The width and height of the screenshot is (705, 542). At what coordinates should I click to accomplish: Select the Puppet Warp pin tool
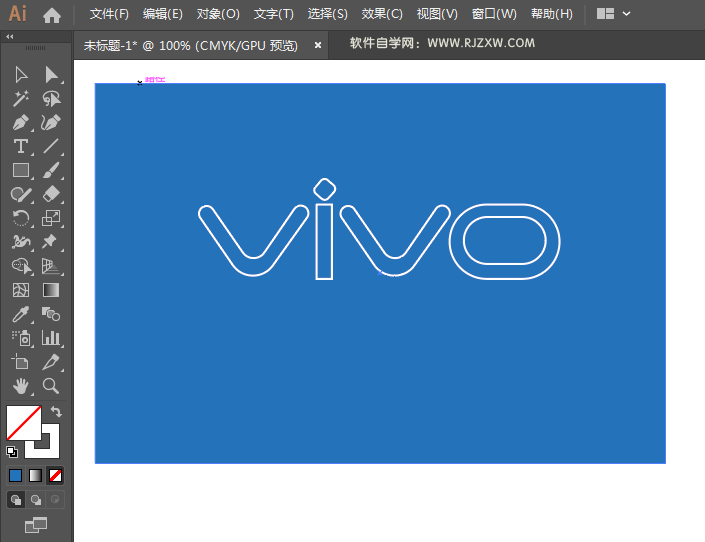coord(51,242)
